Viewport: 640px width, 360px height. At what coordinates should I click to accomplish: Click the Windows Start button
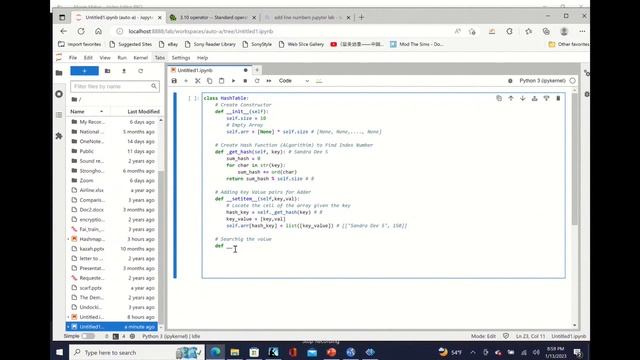[x=60, y=352]
